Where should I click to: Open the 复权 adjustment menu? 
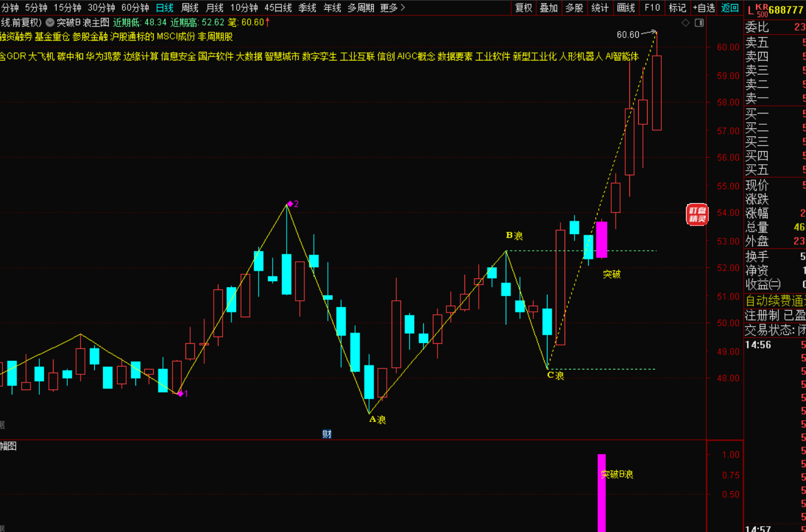[x=523, y=8]
